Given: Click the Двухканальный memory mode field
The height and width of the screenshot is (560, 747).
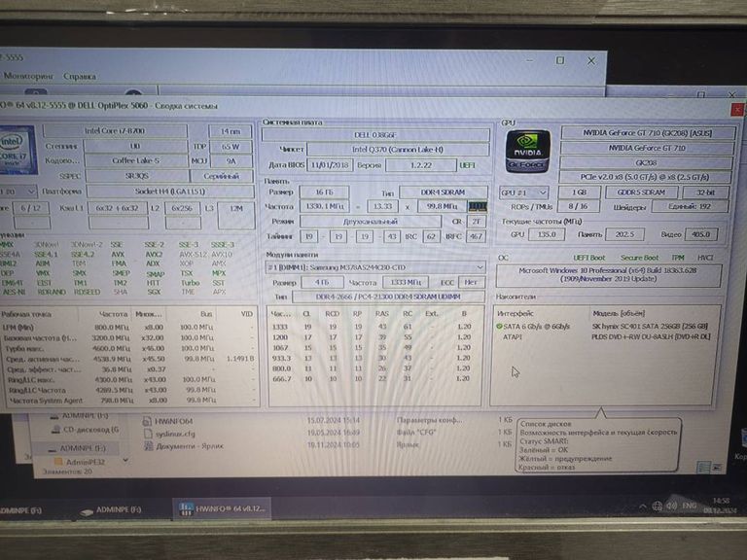Looking at the screenshot, I should coord(371,222).
